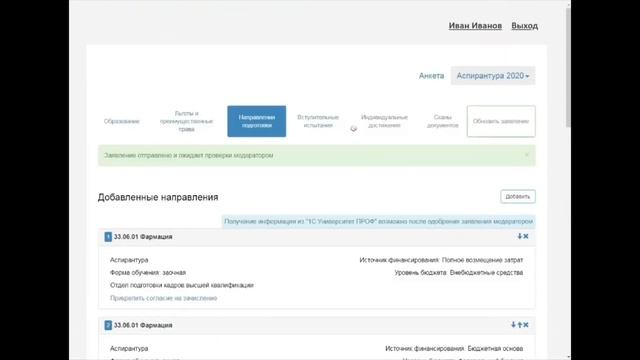Log out via the Выход link
The width and height of the screenshot is (640, 360).
pyautogui.click(x=524, y=26)
